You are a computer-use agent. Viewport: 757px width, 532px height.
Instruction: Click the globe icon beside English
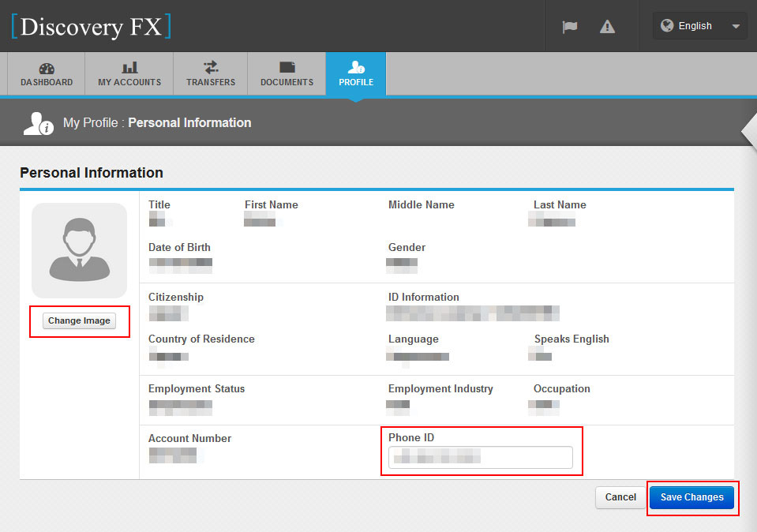[x=667, y=25]
